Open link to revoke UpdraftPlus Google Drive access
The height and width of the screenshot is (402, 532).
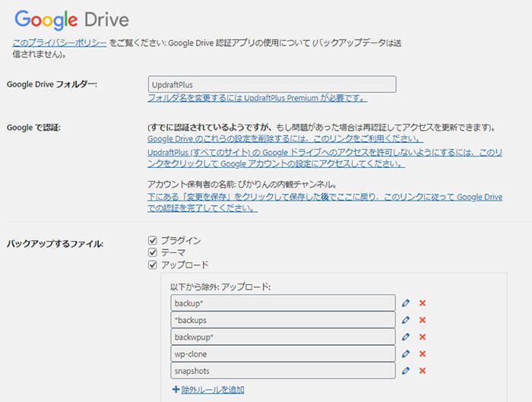click(x=325, y=158)
